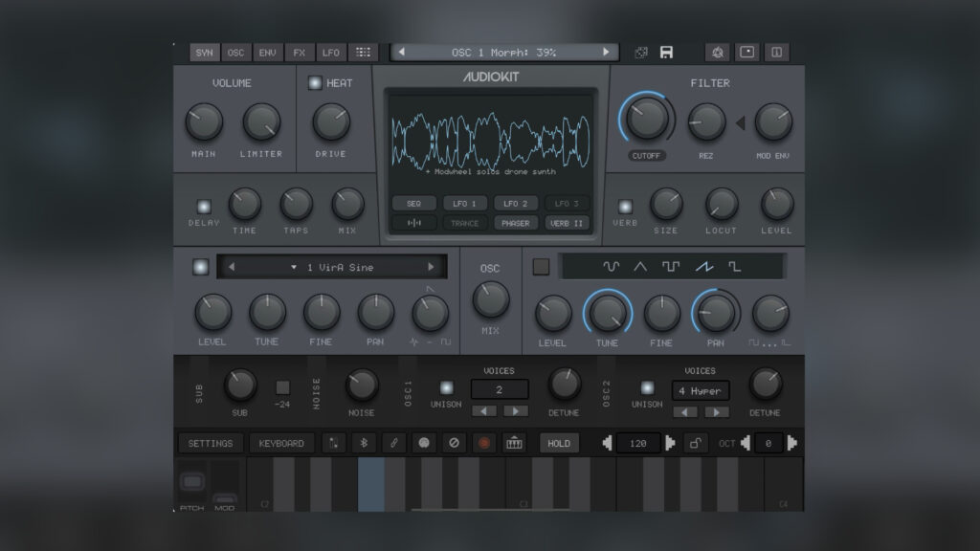Open the arpeggiator piano icon
980x551 pixels.
513,443
